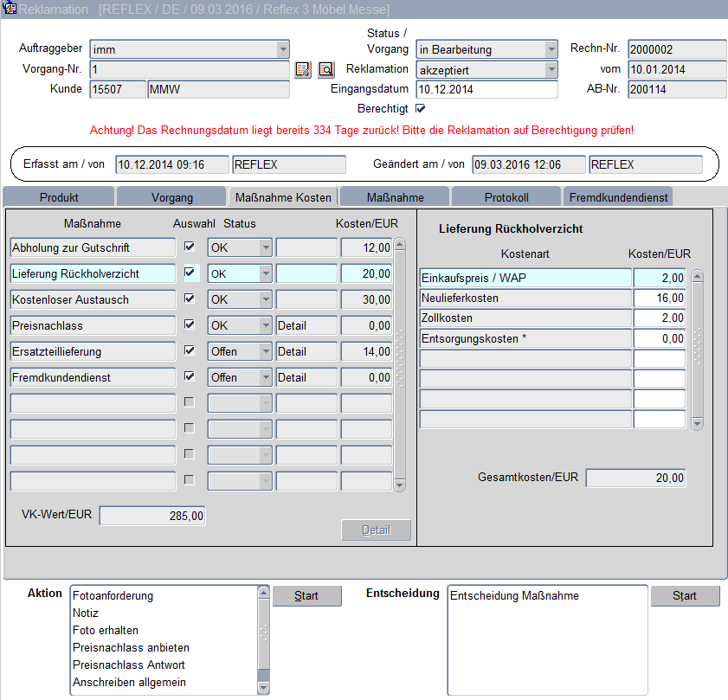Click the magnifier search icon beside Vorgang-Nr.
This screenshot has height=700, width=728.
coord(325,70)
